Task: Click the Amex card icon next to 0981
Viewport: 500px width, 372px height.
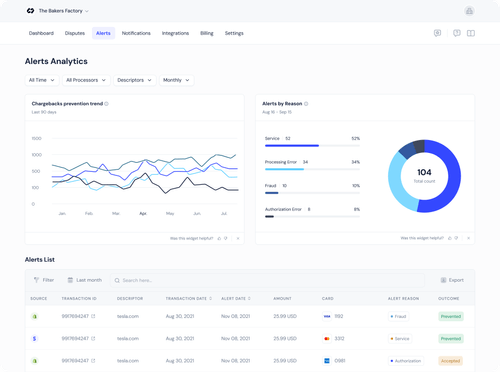Action: 327,361
